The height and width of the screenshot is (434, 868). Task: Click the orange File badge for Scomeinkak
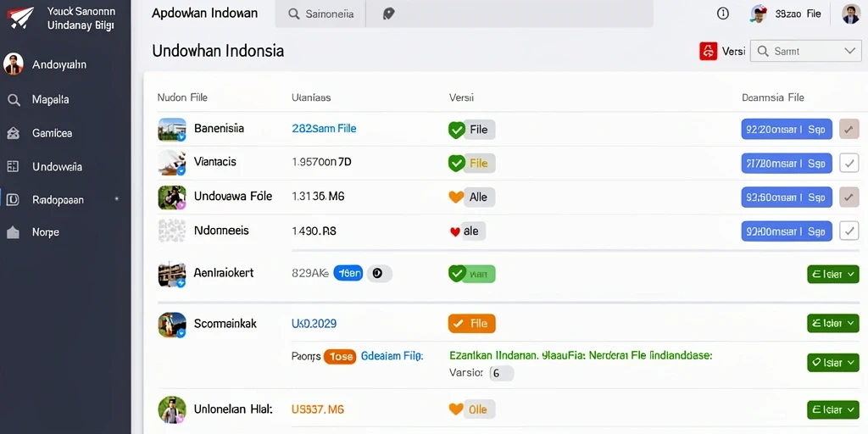(x=471, y=323)
